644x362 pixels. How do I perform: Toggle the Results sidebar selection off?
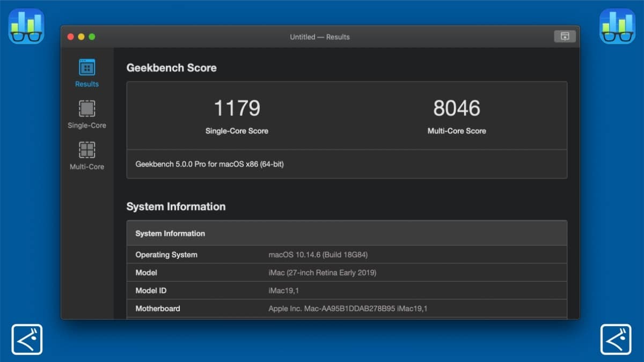click(86, 72)
